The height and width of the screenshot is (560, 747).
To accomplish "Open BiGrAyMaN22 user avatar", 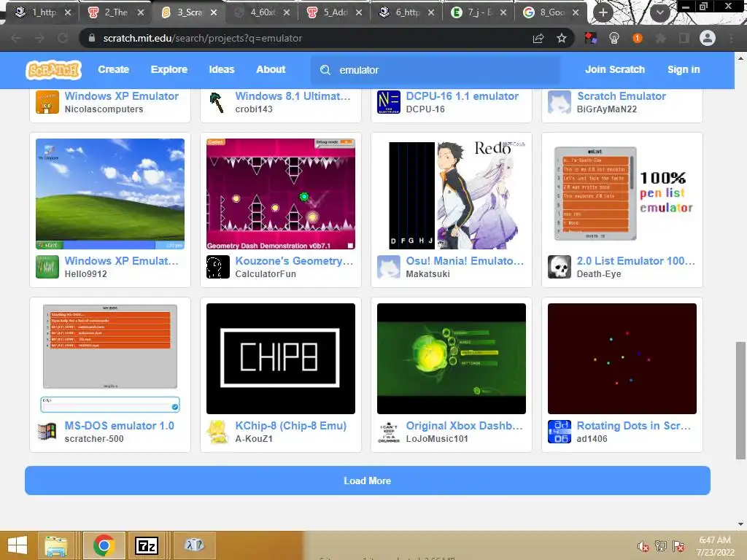I will [x=560, y=102].
